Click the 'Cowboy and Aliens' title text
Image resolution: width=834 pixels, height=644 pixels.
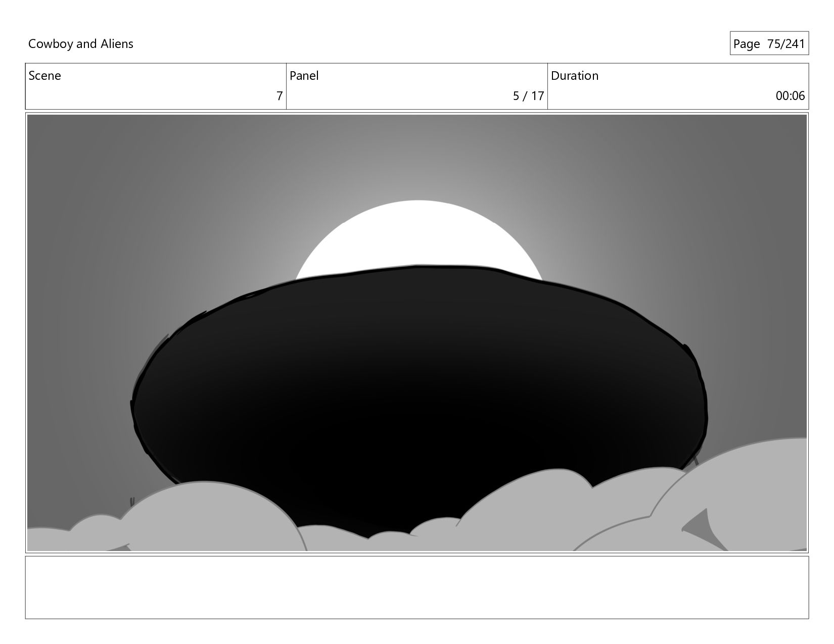[x=81, y=44]
